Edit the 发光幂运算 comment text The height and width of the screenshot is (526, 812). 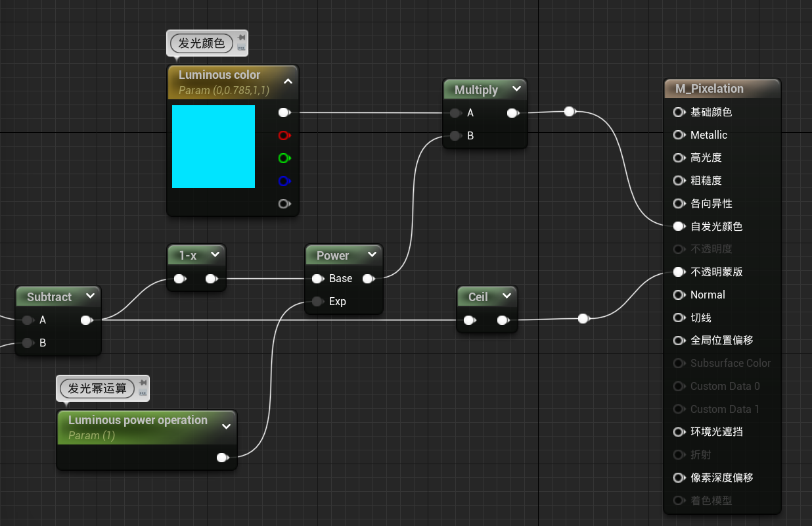(97, 389)
